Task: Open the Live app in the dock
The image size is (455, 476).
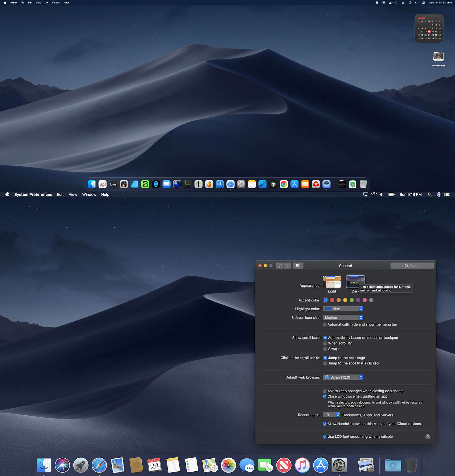Action: click(113, 184)
